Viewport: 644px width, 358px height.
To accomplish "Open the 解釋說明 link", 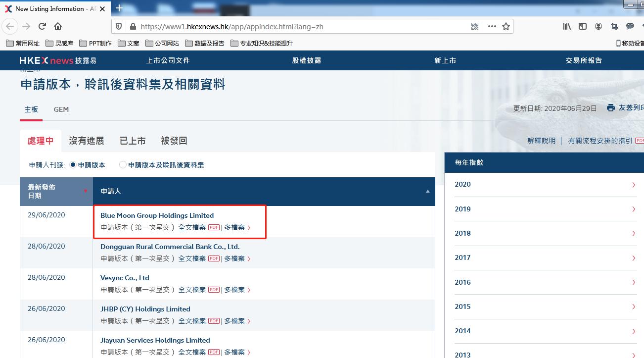I will (x=542, y=141).
